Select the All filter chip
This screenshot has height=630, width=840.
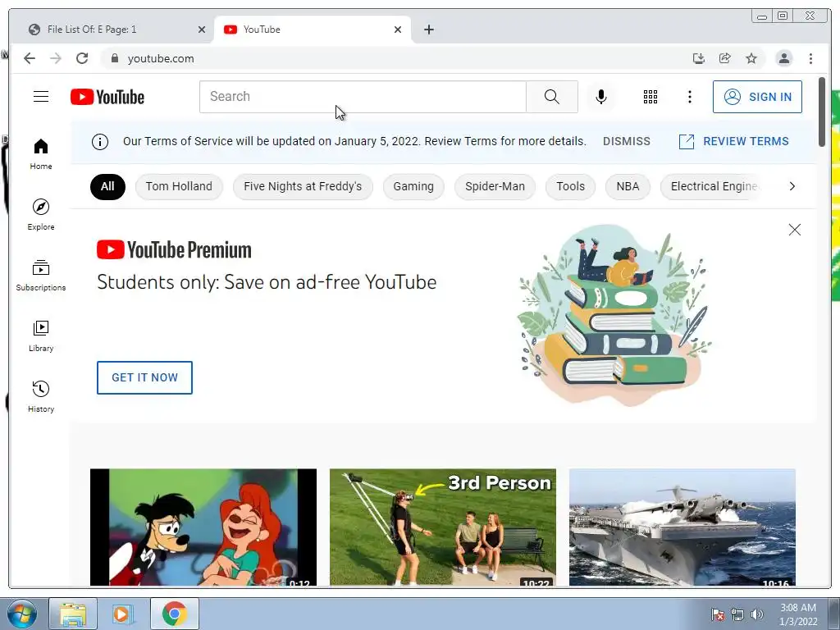(x=107, y=186)
